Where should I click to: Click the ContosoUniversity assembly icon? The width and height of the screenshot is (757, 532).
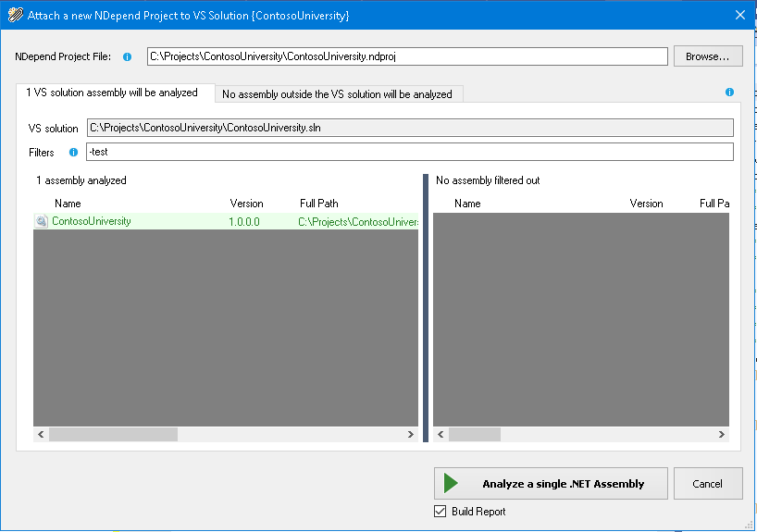[42, 221]
